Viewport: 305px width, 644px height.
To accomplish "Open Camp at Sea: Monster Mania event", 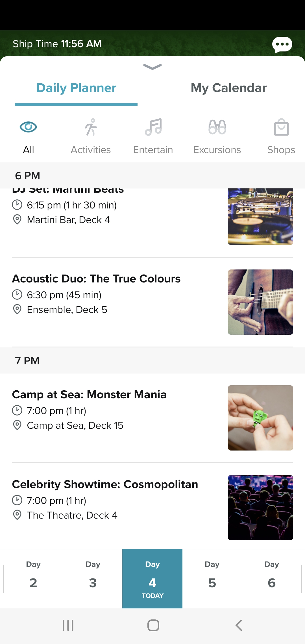I will (89, 395).
